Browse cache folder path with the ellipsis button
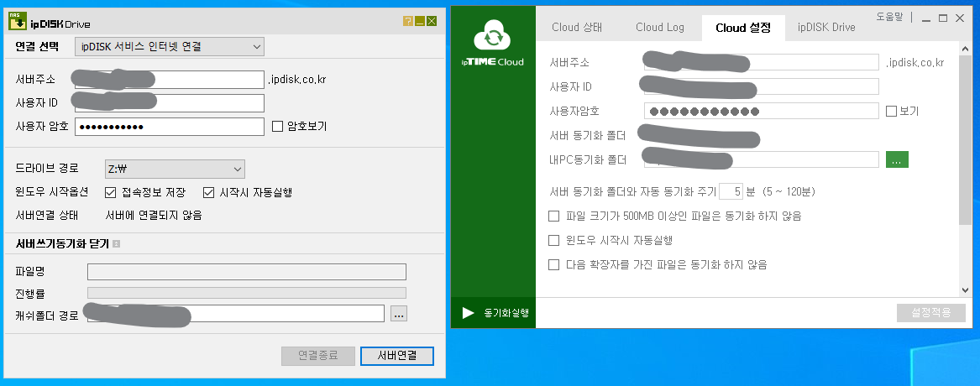The width and height of the screenshot is (980, 386). (x=400, y=314)
